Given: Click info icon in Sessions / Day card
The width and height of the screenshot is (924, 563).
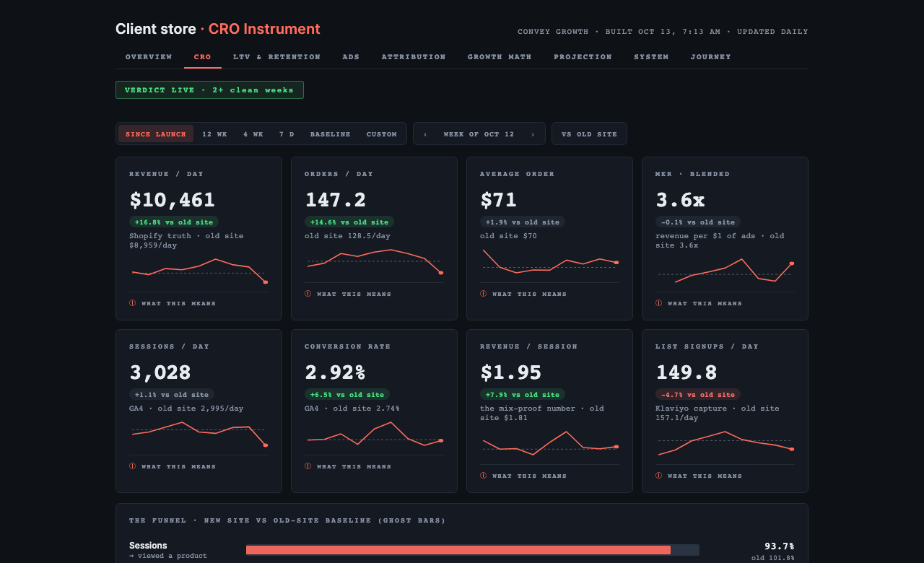Looking at the screenshot, I should [x=132, y=466].
